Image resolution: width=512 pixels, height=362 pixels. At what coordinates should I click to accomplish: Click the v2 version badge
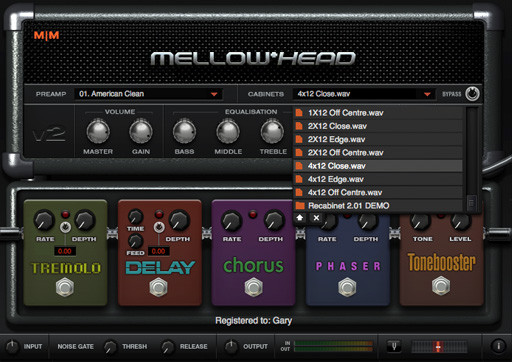(x=49, y=134)
